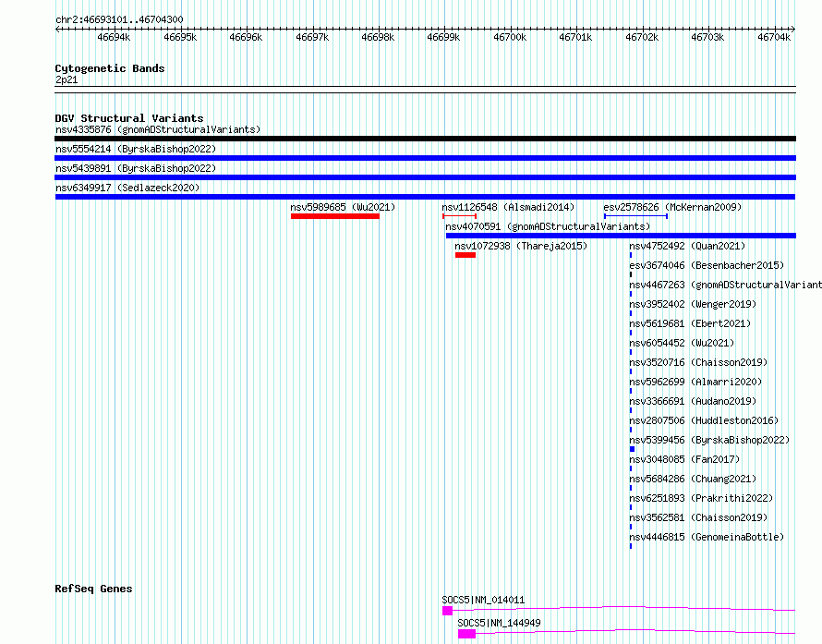Click nsv5619681 (Ebert2021) label

(x=690, y=323)
